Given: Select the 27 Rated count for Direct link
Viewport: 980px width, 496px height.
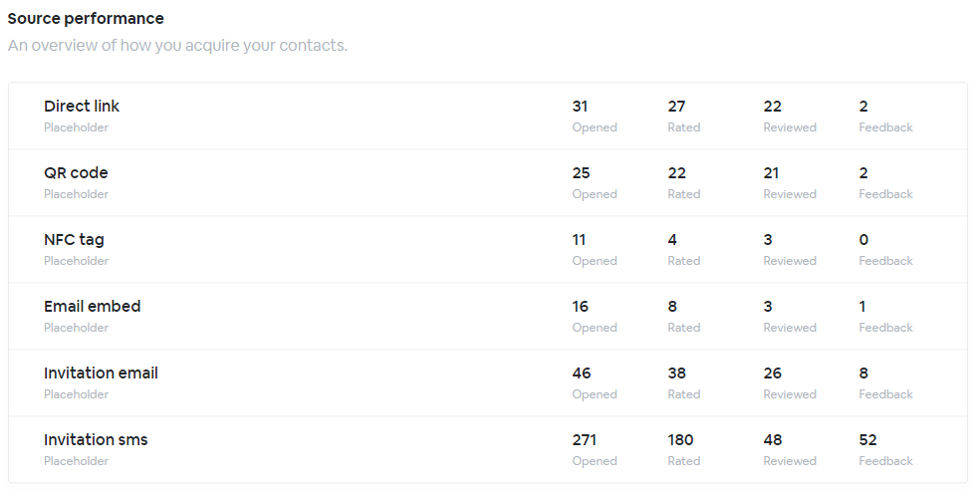Looking at the screenshot, I should pyautogui.click(x=677, y=107).
